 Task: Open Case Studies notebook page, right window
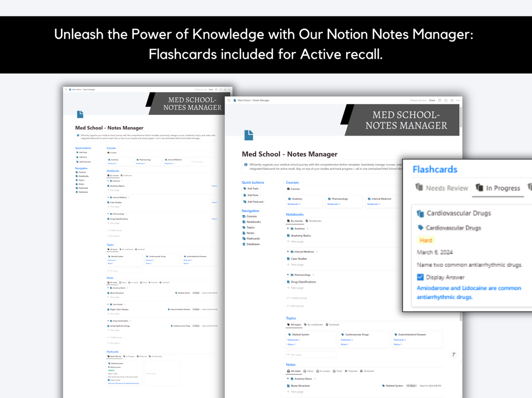297,259
